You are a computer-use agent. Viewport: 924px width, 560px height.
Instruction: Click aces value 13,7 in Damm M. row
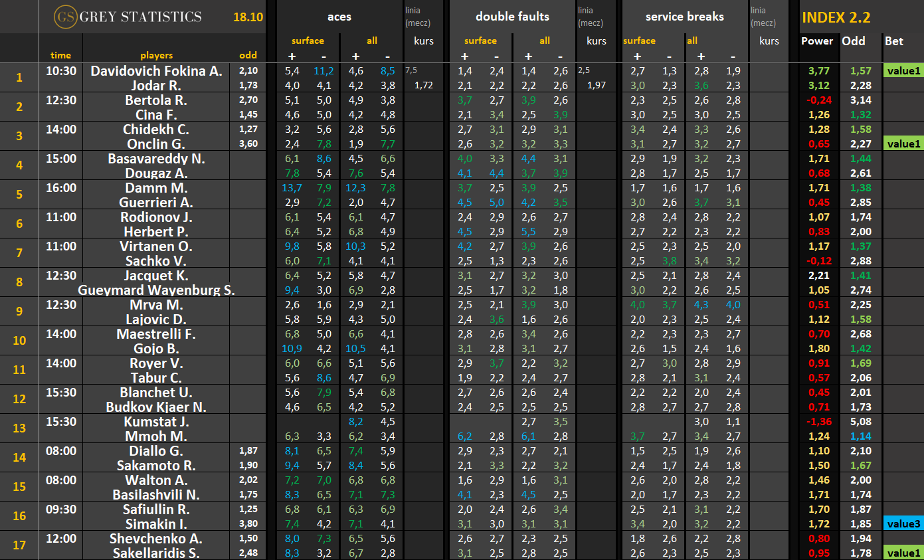tap(292, 187)
